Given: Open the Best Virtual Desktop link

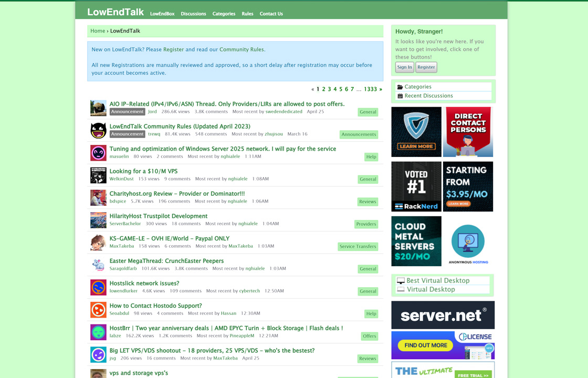Looking at the screenshot, I should [x=438, y=280].
